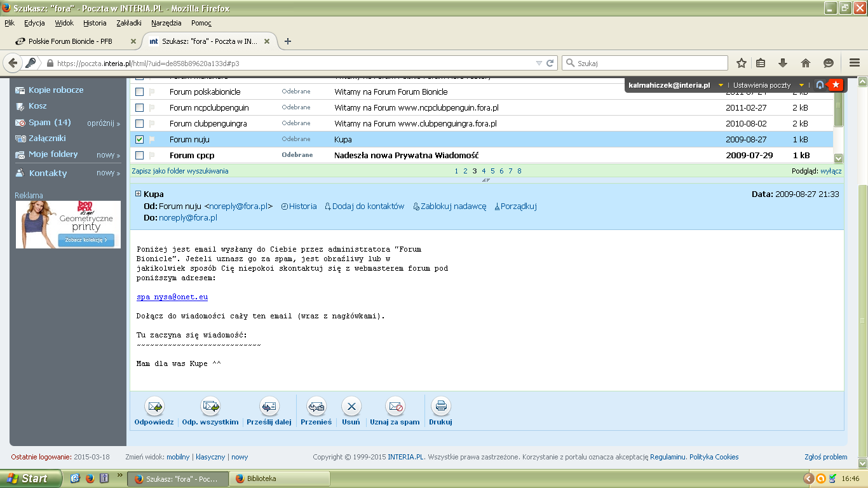Click the Odpowiedz reply icon
868x488 pixels.
154,406
